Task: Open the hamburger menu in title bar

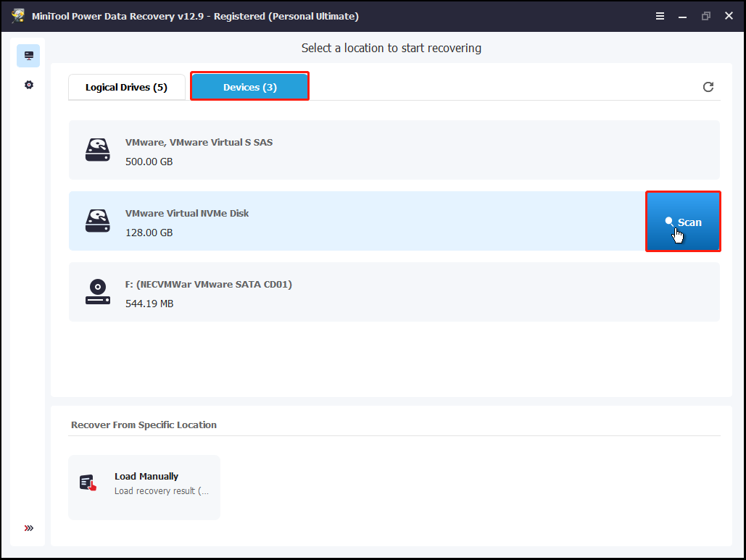Action: coord(660,16)
